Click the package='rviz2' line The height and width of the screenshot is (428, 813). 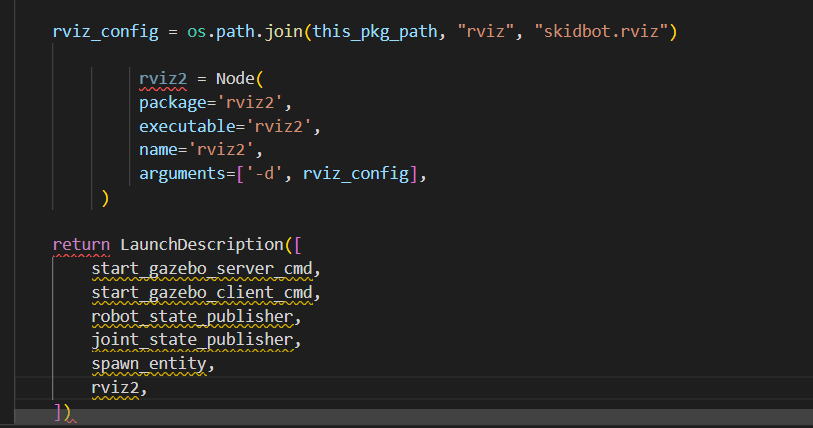coord(215,103)
